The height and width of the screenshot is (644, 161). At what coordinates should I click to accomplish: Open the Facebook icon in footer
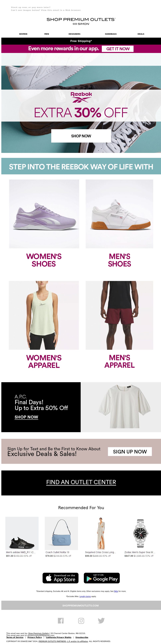[61, 621]
